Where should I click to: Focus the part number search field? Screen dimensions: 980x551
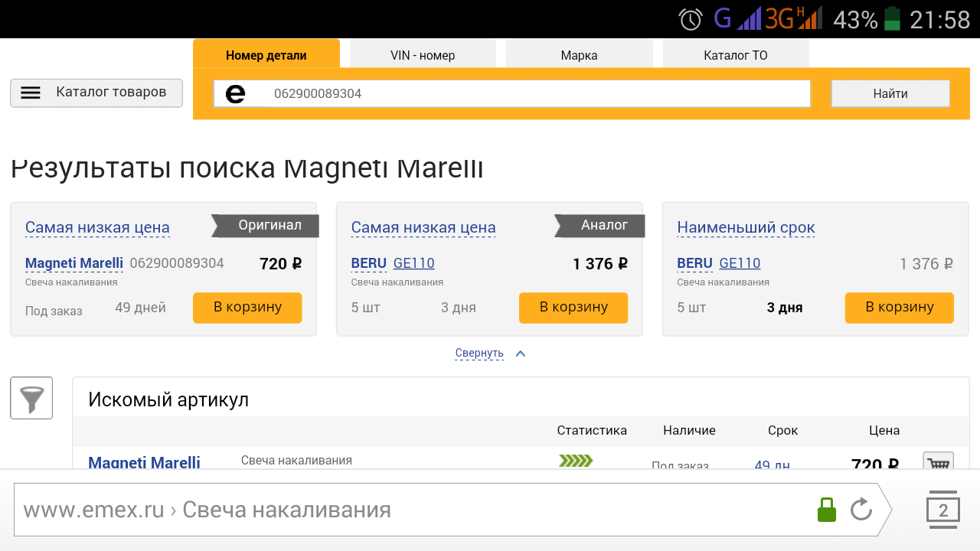[x=511, y=93]
